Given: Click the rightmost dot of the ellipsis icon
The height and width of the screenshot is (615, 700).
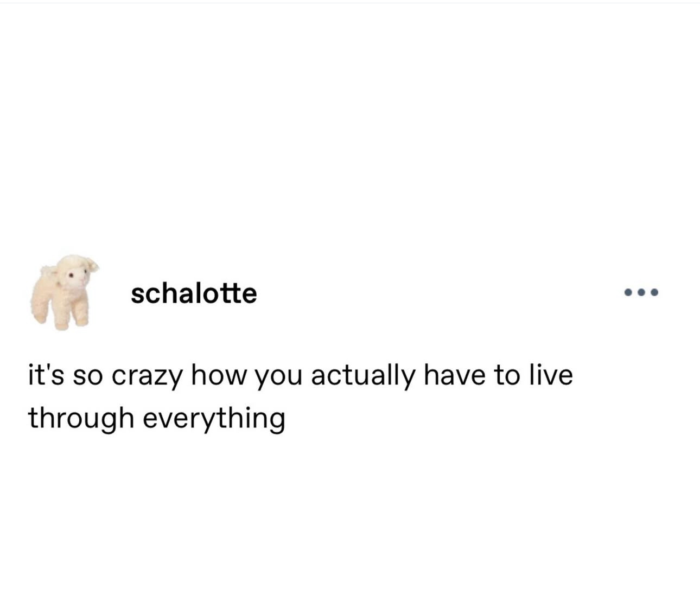Looking at the screenshot, I should [x=654, y=293].
